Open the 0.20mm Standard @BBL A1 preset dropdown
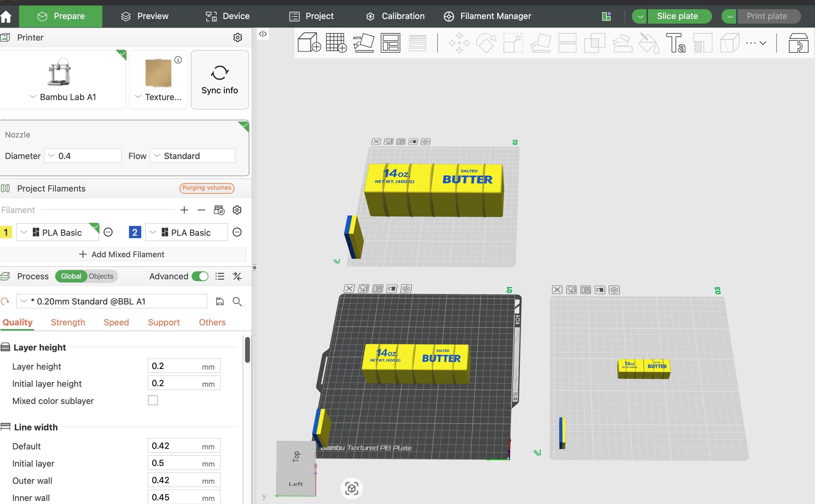The width and height of the screenshot is (815, 504). pyautogui.click(x=112, y=301)
